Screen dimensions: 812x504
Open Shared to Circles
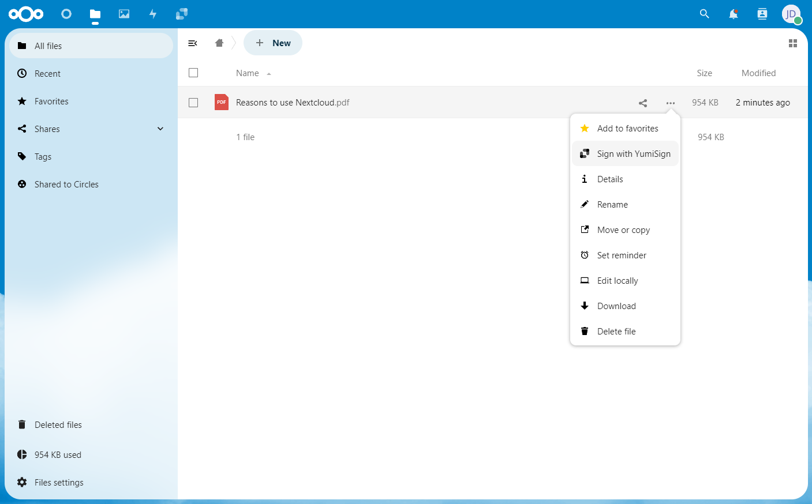(x=91, y=185)
